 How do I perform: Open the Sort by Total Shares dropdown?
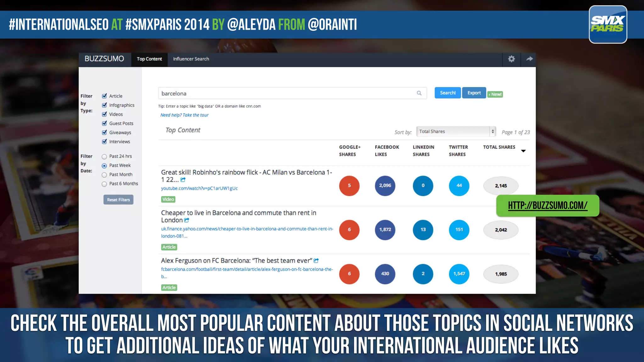pyautogui.click(x=456, y=131)
